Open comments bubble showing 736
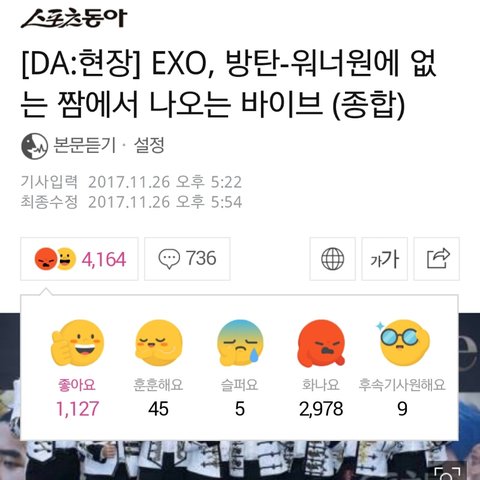 pyautogui.click(x=187, y=259)
